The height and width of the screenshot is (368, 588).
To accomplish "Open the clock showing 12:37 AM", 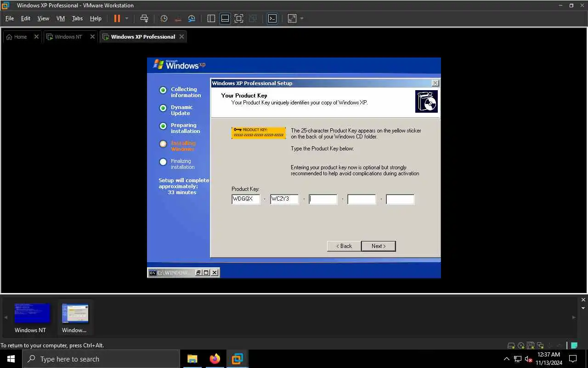I will (549, 359).
